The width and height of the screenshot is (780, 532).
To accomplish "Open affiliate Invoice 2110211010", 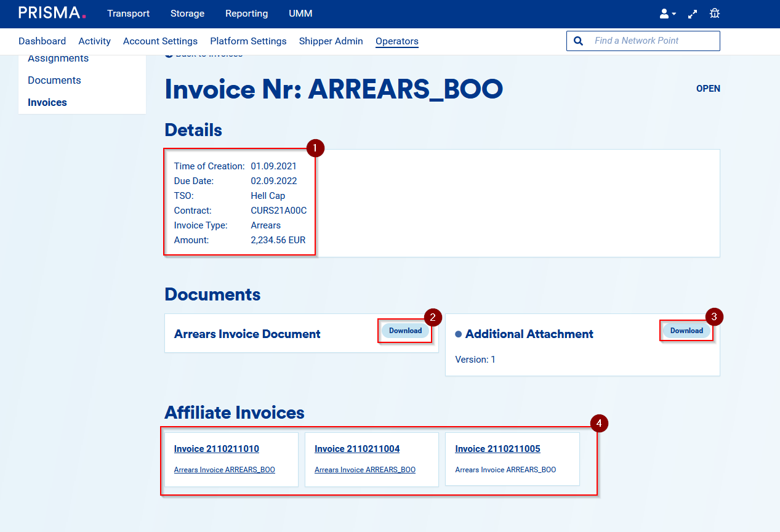I will (x=216, y=449).
